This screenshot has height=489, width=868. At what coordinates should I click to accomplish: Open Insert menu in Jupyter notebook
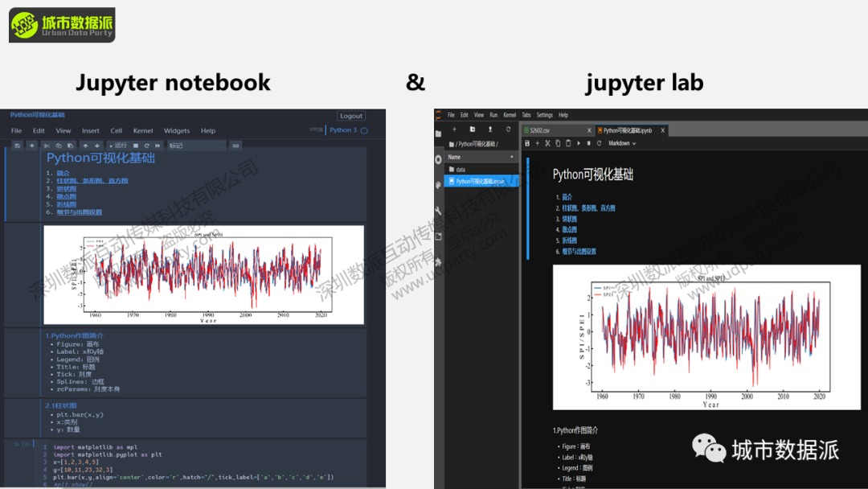[x=91, y=131]
